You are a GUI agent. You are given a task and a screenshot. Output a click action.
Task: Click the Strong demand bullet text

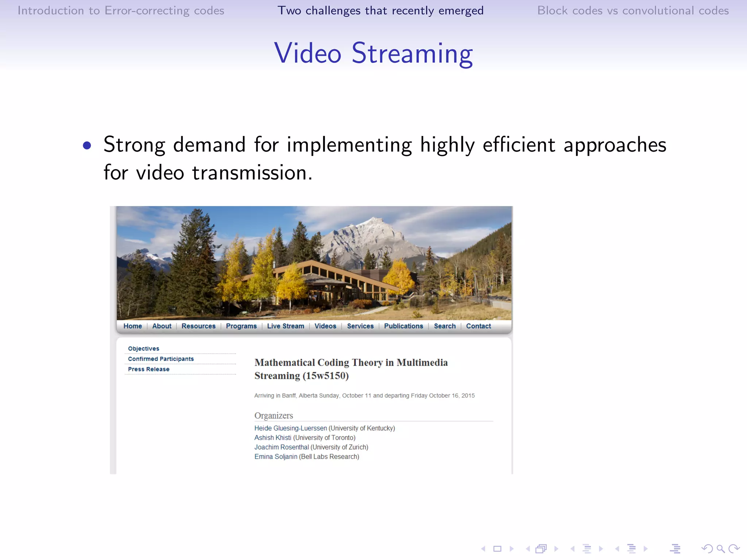(385, 158)
